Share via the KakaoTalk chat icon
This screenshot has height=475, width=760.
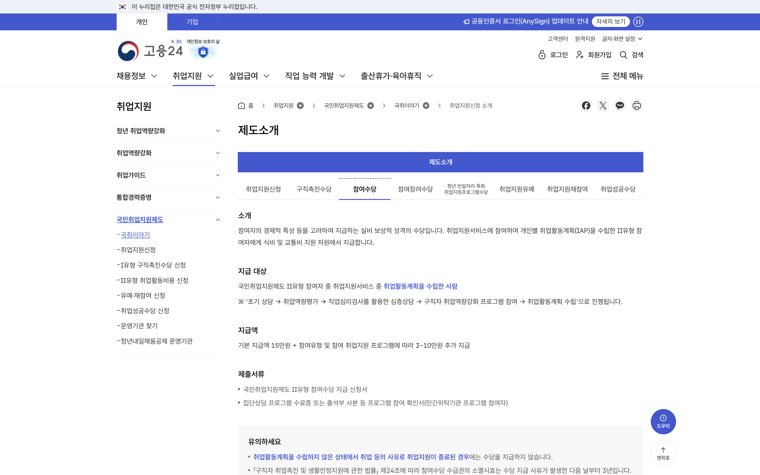point(620,106)
